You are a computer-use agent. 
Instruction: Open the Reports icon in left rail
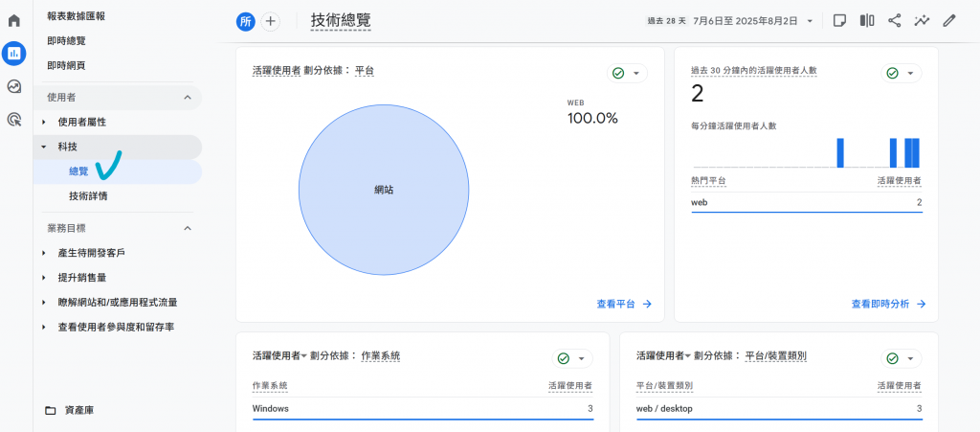[14, 54]
